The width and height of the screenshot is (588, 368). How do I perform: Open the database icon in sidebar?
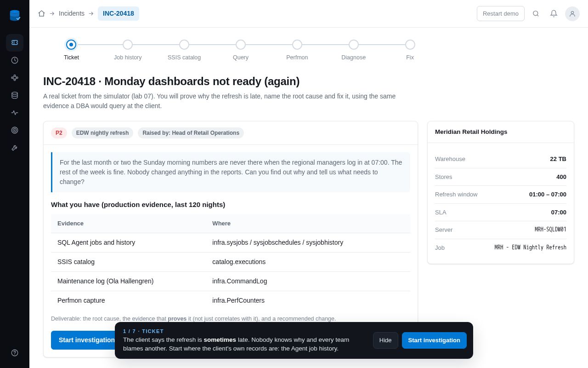coord(15,95)
